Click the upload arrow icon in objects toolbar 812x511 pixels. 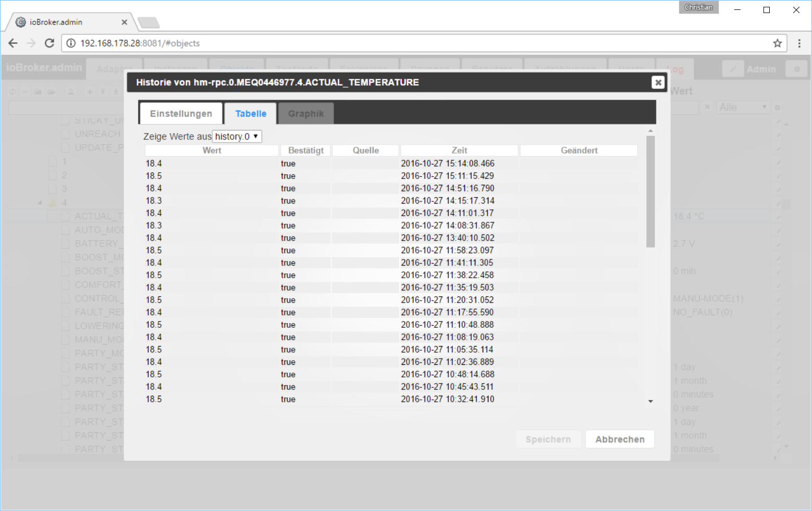click(103, 92)
